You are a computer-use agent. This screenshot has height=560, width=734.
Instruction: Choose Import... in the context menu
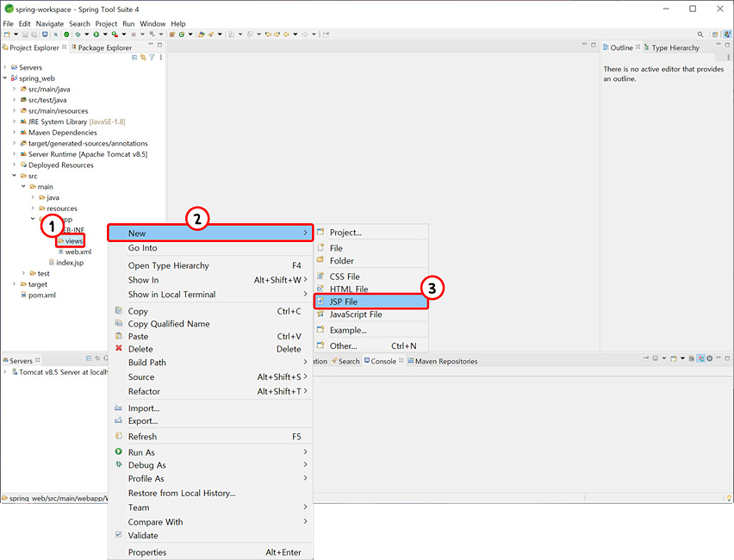click(210, 408)
